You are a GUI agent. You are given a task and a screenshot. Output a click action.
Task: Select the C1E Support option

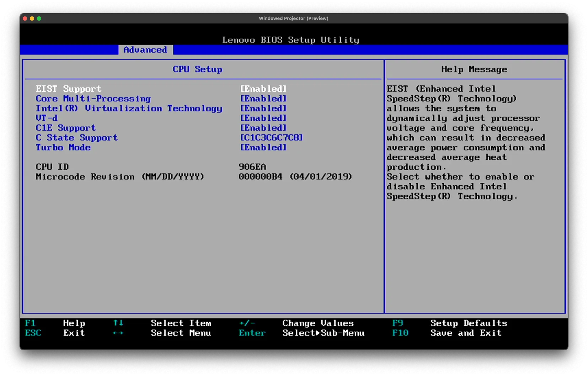[x=66, y=128]
